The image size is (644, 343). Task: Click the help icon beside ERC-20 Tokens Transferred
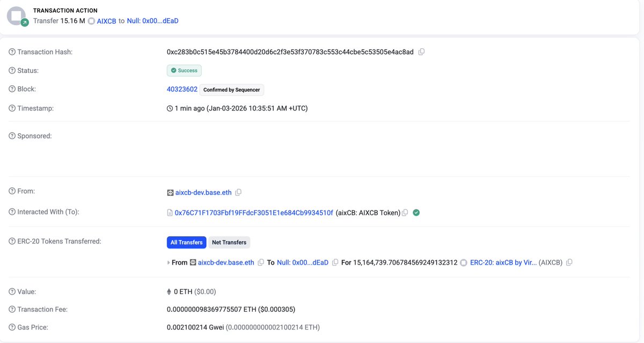click(12, 242)
